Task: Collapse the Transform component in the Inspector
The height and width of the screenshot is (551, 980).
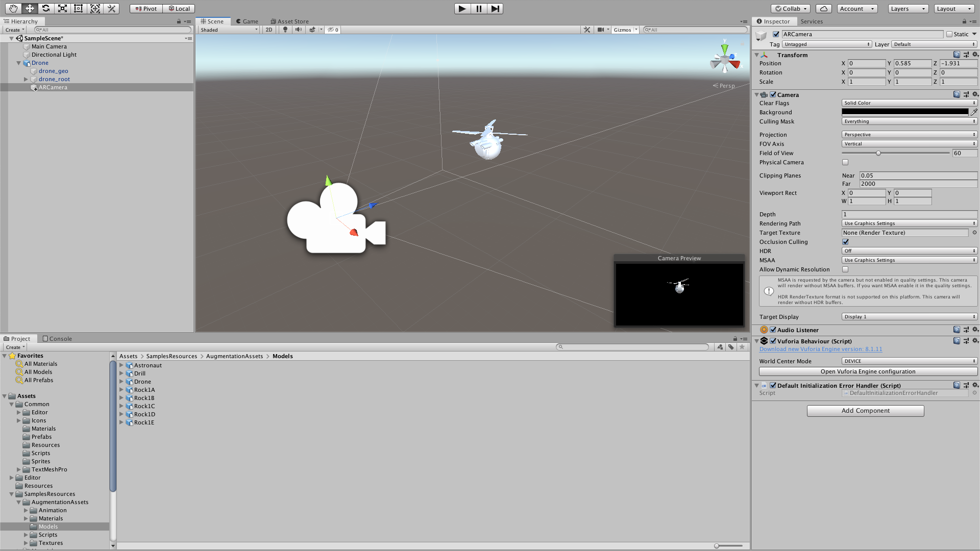Action: point(757,55)
